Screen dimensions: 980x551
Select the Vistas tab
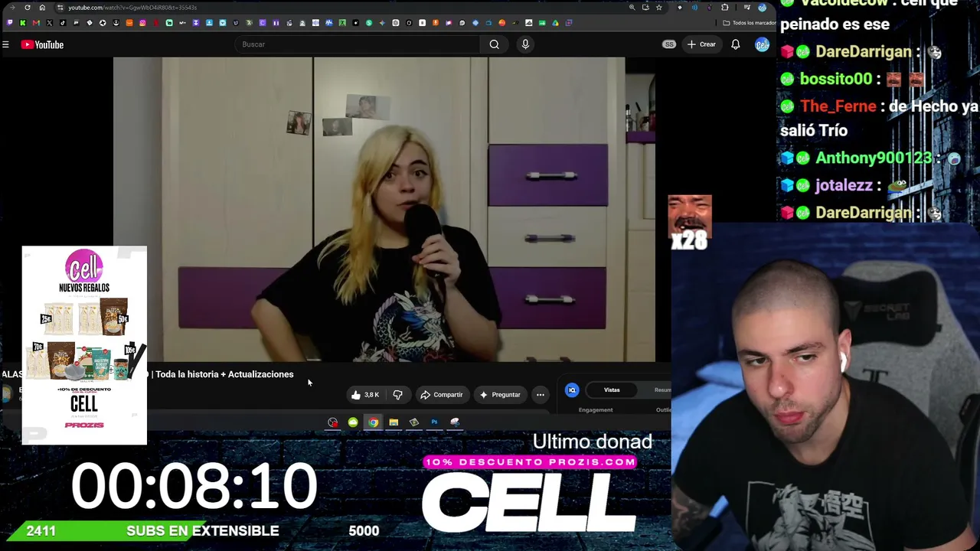pyautogui.click(x=612, y=390)
